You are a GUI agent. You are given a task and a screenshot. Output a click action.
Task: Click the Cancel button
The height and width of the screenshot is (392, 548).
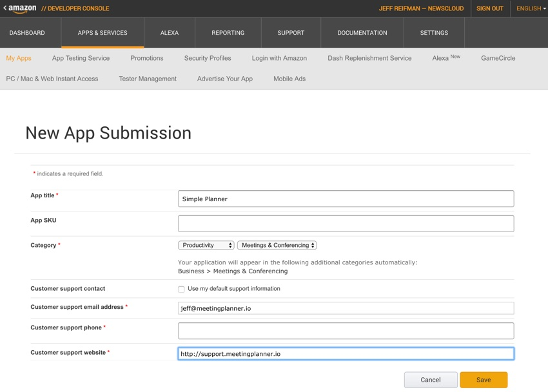tap(431, 380)
